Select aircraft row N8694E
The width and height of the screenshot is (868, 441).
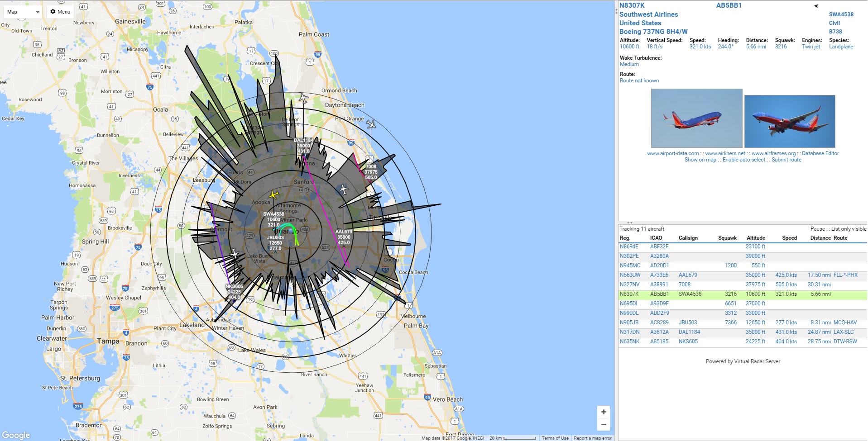point(743,247)
